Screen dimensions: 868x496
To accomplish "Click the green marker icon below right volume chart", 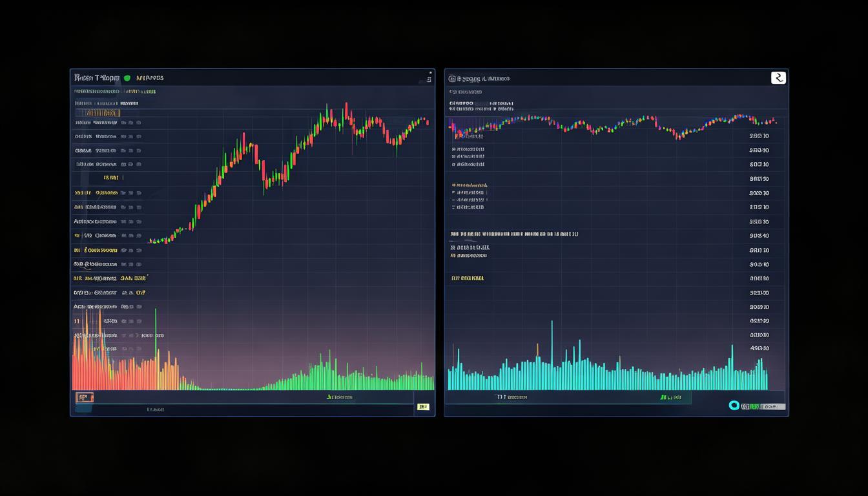I will coord(663,398).
